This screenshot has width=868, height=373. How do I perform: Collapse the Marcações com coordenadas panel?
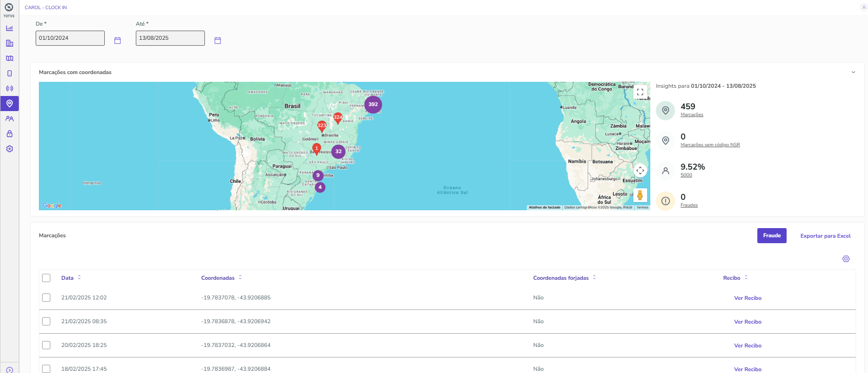[x=853, y=72]
